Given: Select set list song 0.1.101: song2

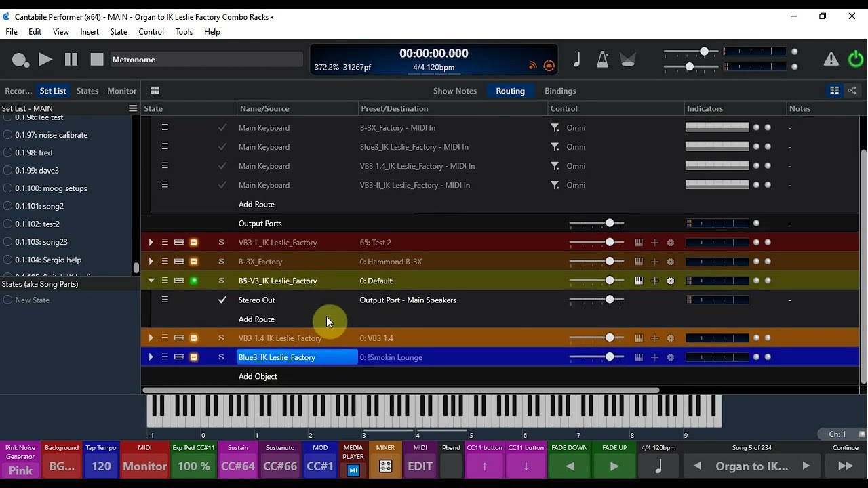Looking at the screenshot, I should click(39, 206).
